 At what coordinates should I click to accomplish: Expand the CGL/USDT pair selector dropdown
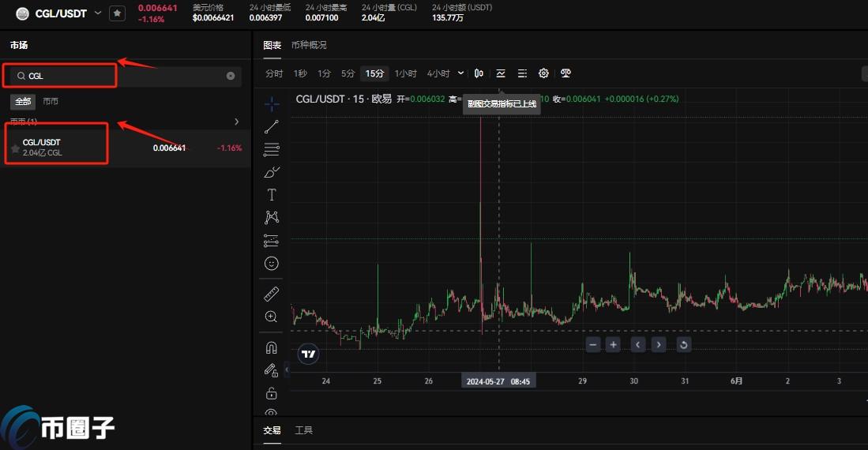click(98, 13)
